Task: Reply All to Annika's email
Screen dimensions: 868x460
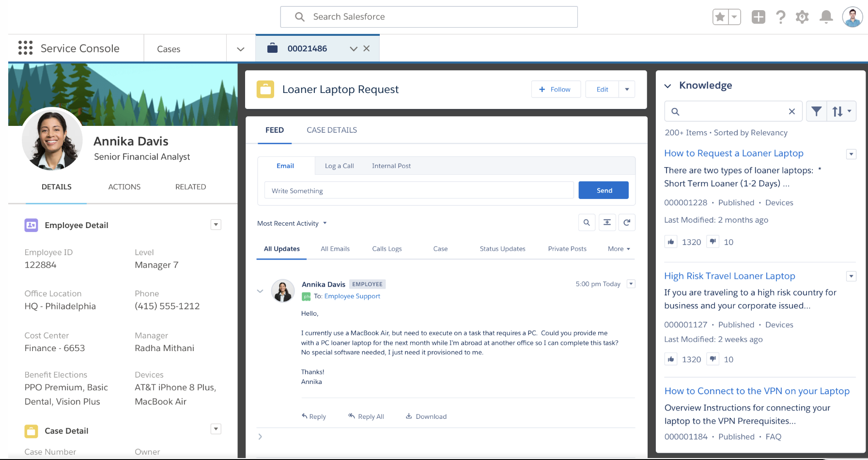Action: (366, 416)
